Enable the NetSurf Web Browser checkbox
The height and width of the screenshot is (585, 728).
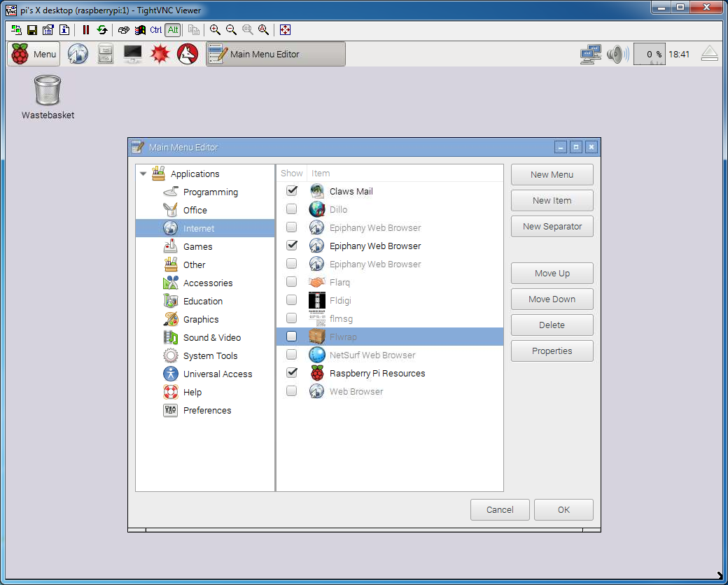(x=292, y=355)
